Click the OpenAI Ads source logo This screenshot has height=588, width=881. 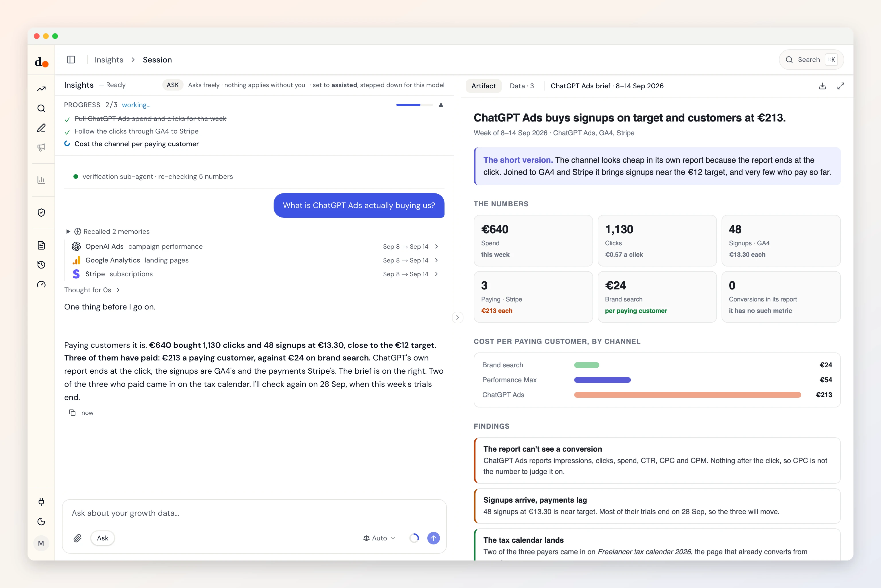point(76,246)
